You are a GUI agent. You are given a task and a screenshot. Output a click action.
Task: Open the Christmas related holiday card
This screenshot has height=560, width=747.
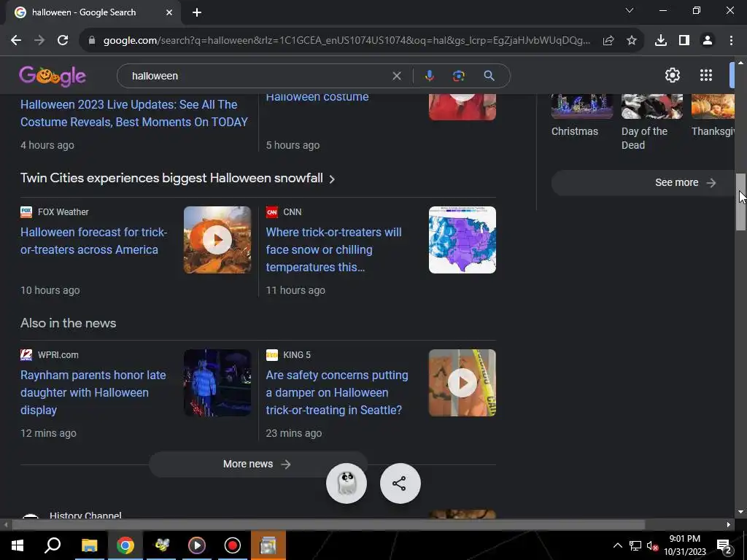point(581,116)
